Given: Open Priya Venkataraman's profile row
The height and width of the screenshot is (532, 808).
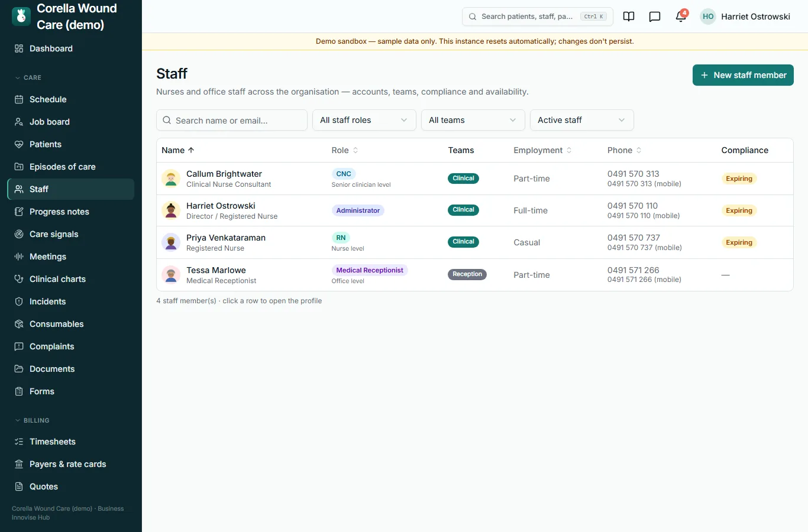Looking at the screenshot, I should 475,242.
